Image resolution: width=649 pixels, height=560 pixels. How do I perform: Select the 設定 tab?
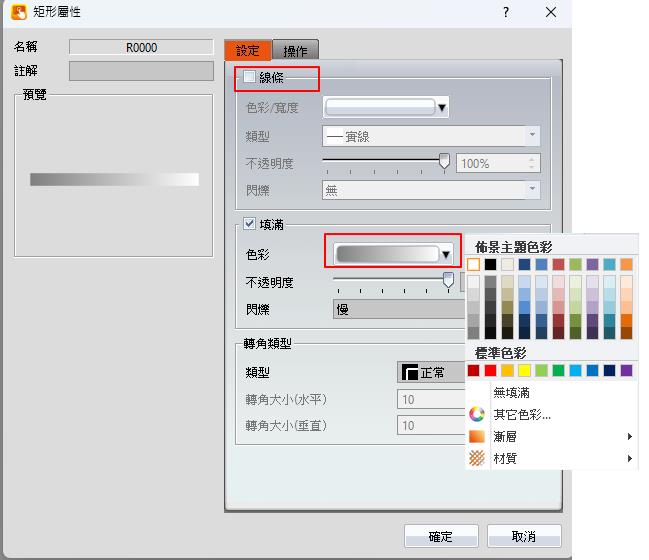pyautogui.click(x=248, y=51)
